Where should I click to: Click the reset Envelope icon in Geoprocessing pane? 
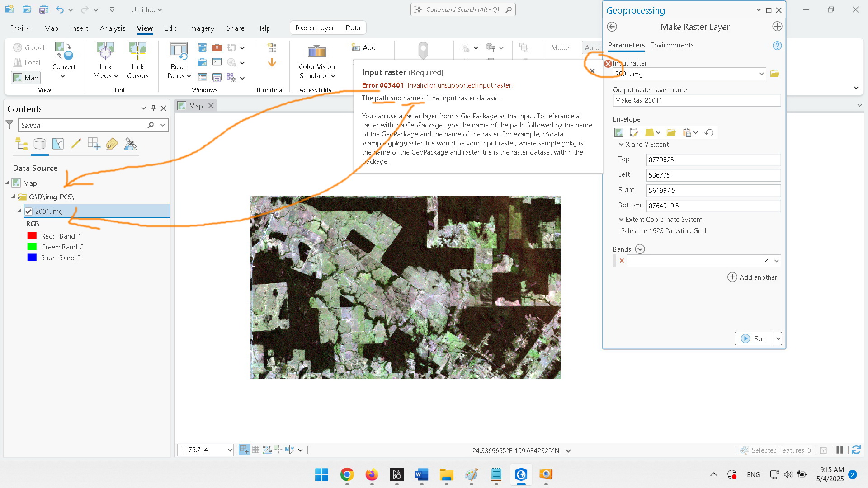709,132
